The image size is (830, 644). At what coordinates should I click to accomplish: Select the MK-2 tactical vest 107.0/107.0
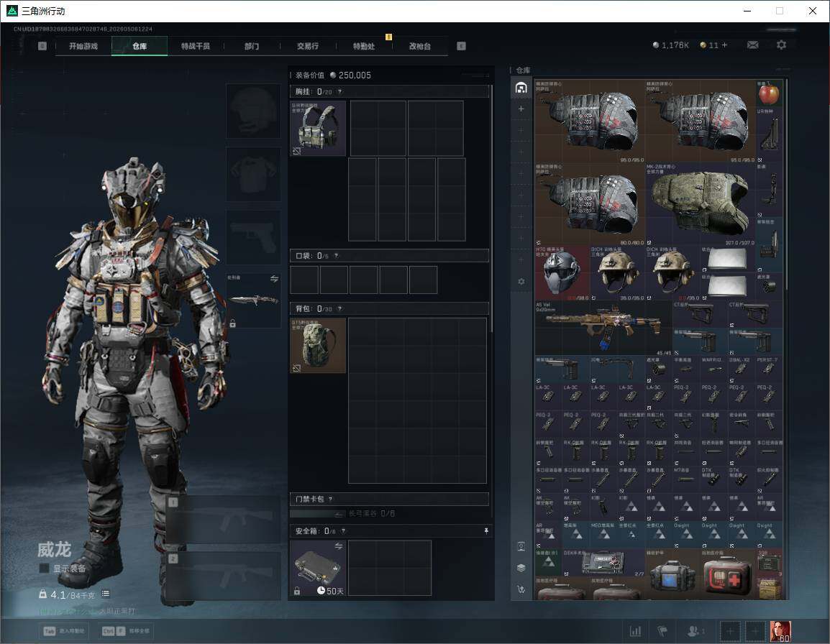[700, 203]
